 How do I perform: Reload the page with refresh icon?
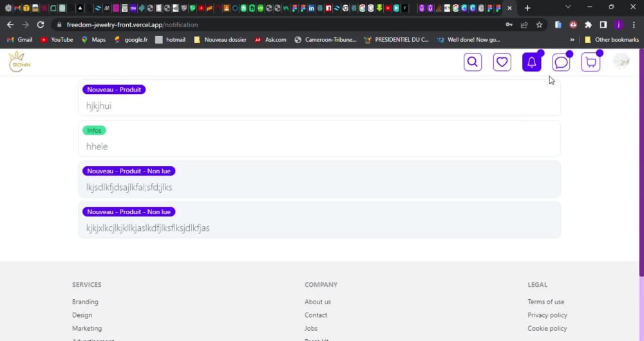[40, 24]
